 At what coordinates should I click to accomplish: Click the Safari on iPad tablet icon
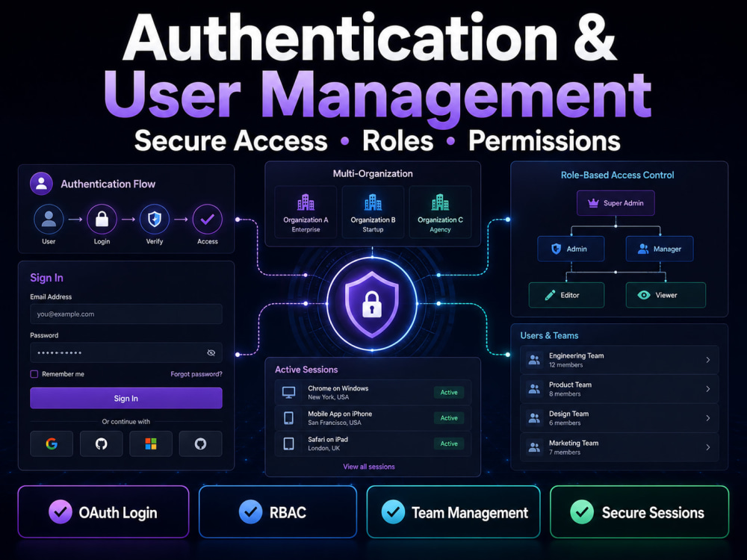click(288, 444)
